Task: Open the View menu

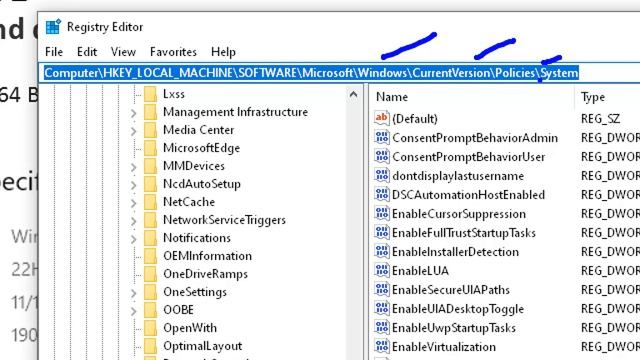Action: [x=123, y=52]
